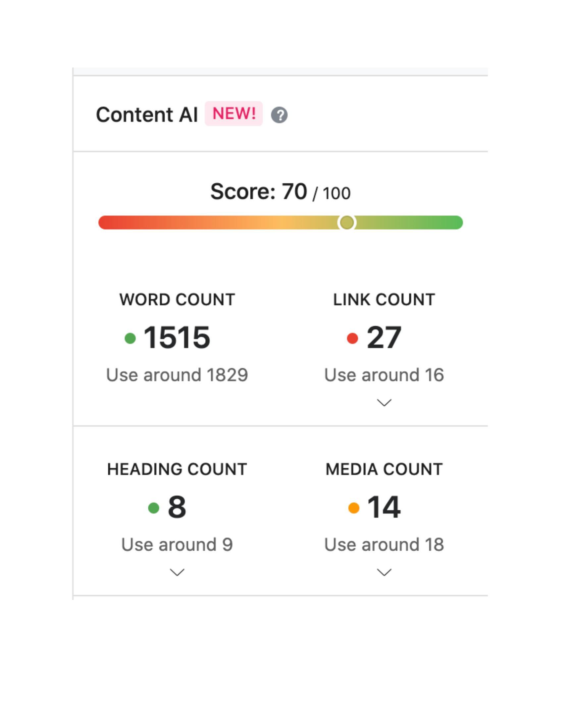Click the green dot beside heading count 8
This screenshot has height=728, width=563.
tap(153, 508)
